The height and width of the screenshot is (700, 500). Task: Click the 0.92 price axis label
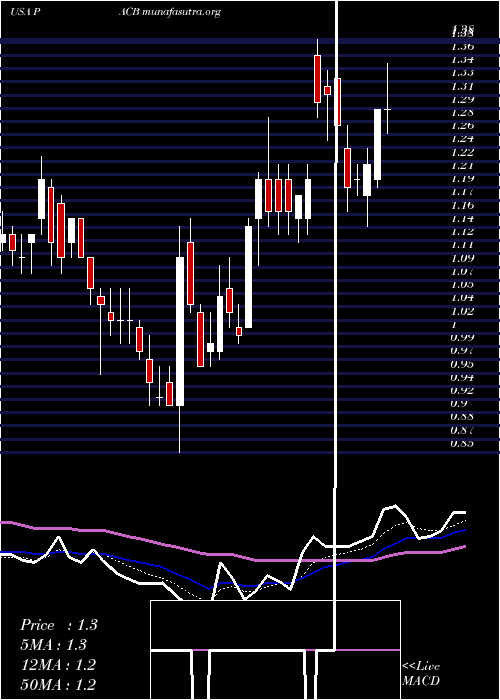click(x=462, y=390)
